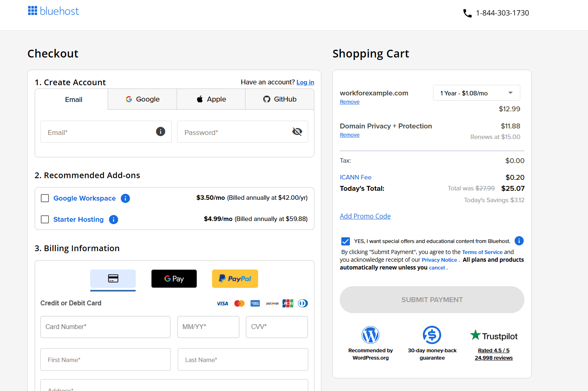This screenshot has height=391, width=588.
Task: Click the special offers info icon
Action: point(519,241)
